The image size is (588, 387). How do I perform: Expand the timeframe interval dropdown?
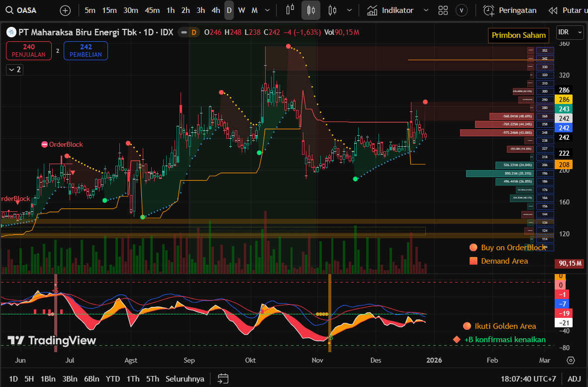click(x=268, y=10)
